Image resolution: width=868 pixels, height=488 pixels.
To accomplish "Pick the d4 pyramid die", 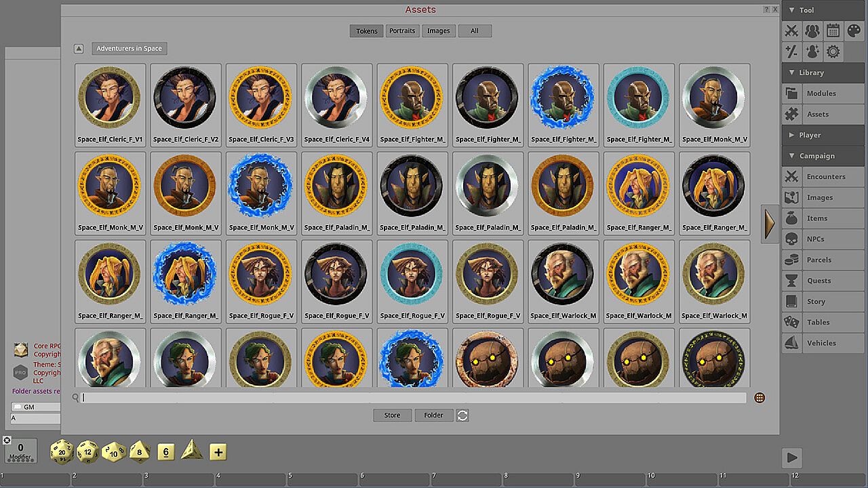I will [x=192, y=450].
